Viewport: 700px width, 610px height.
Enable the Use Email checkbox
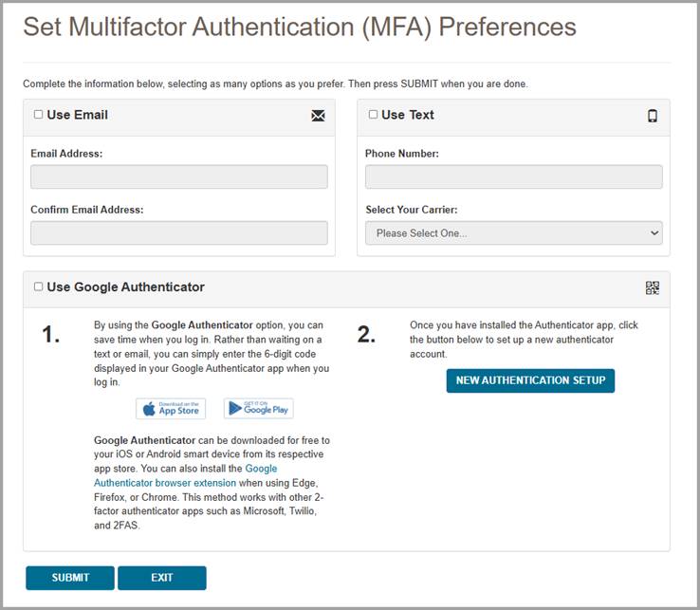(x=38, y=115)
